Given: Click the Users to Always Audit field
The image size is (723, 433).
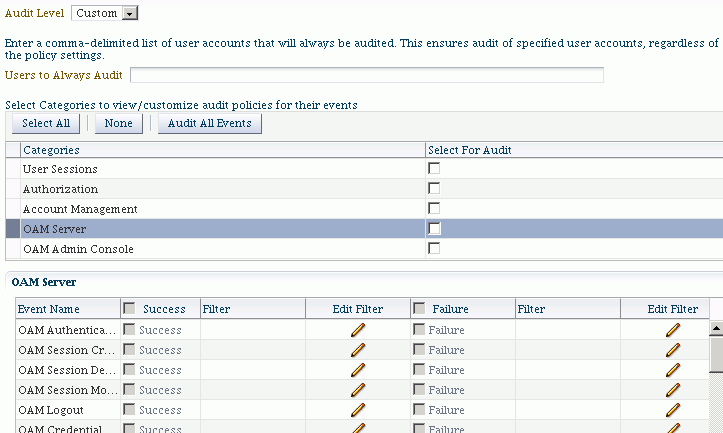Looking at the screenshot, I should click(x=367, y=75).
